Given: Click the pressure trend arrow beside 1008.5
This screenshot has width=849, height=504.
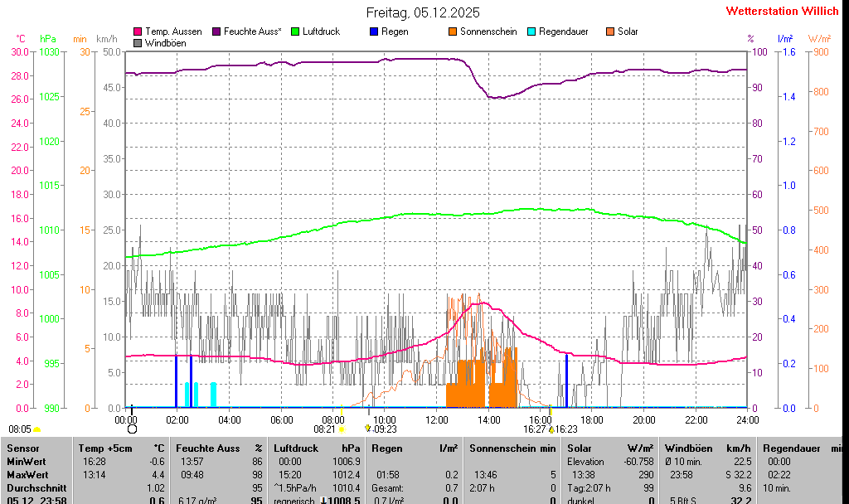Looking at the screenshot, I should [324, 501].
